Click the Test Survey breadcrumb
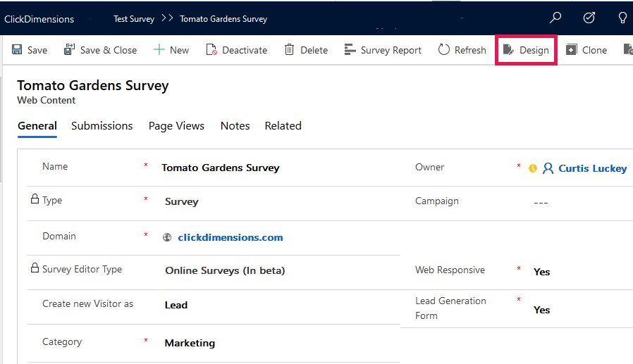Image resolution: width=633 pixels, height=364 pixels. (134, 19)
